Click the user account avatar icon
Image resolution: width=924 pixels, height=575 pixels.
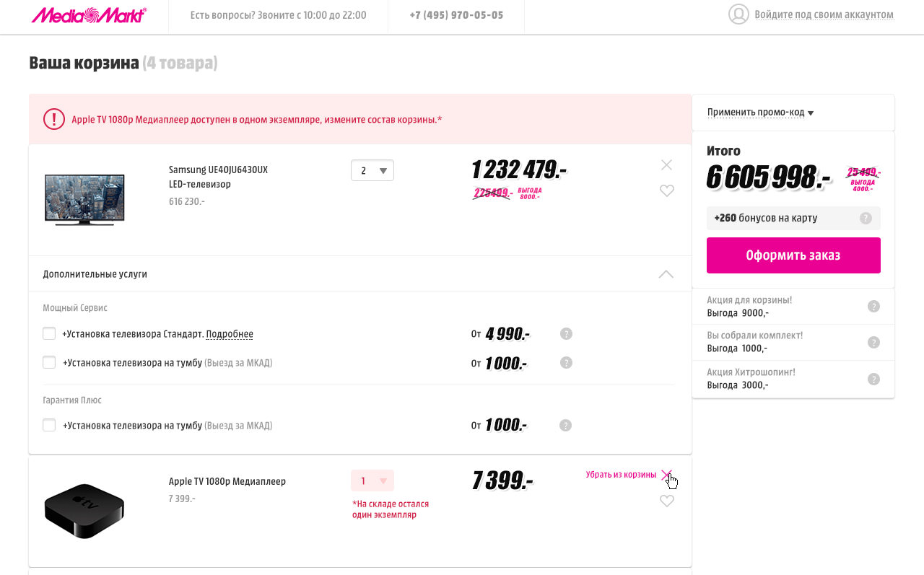pyautogui.click(x=738, y=14)
